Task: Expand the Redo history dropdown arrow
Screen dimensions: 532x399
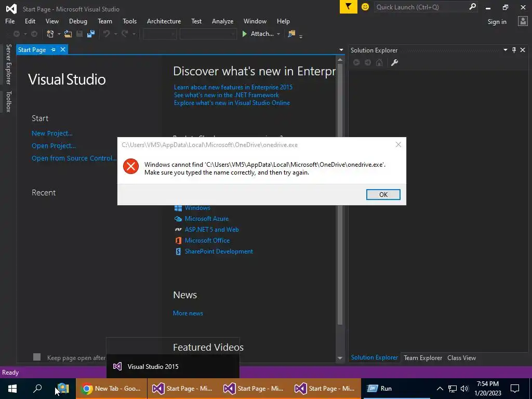Action: tap(134, 34)
